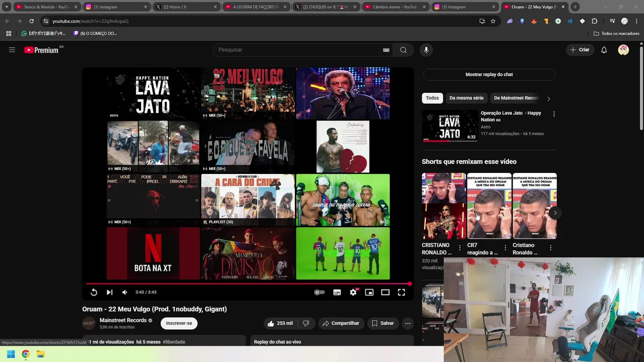Open Mainstreet Records channel avatar
Viewport: 644px width, 362px height.
pyautogui.click(x=89, y=323)
